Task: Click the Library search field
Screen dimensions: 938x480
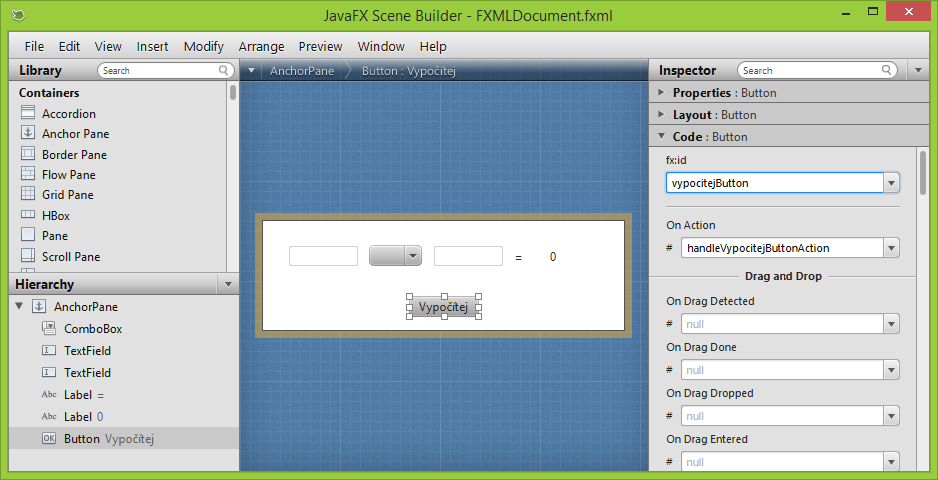Action: pos(166,70)
